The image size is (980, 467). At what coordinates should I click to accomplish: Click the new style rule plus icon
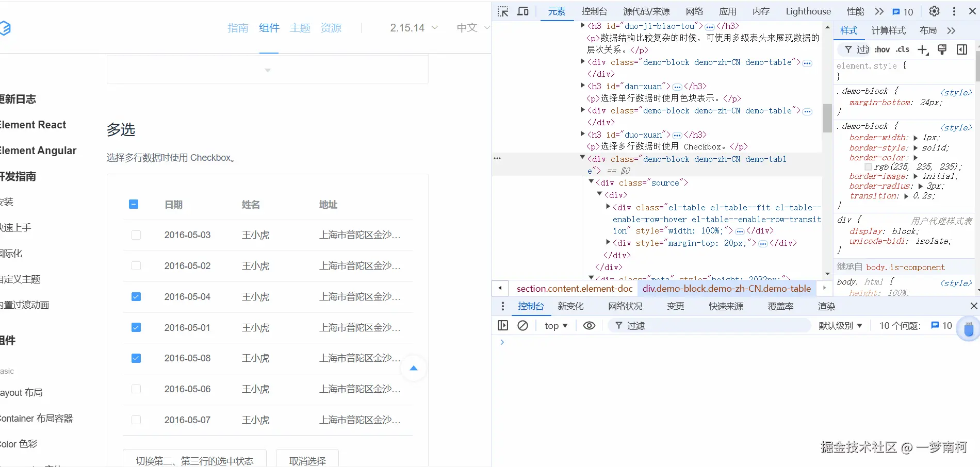(923, 49)
